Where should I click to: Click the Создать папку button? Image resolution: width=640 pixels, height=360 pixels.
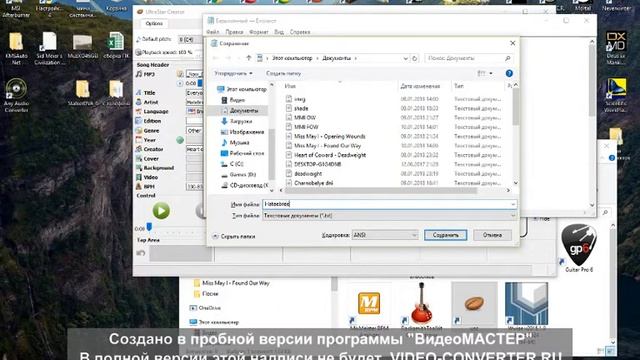click(x=284, y=73)
